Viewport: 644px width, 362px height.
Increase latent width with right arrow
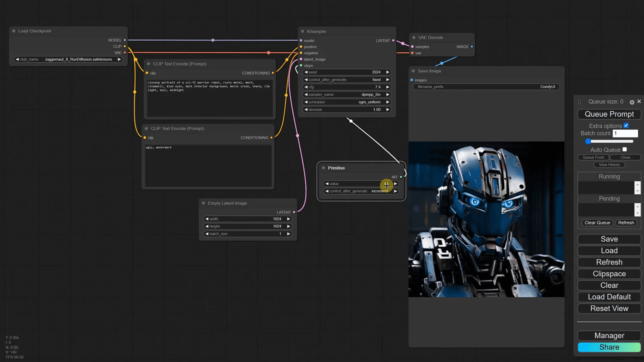coord(288,219)
